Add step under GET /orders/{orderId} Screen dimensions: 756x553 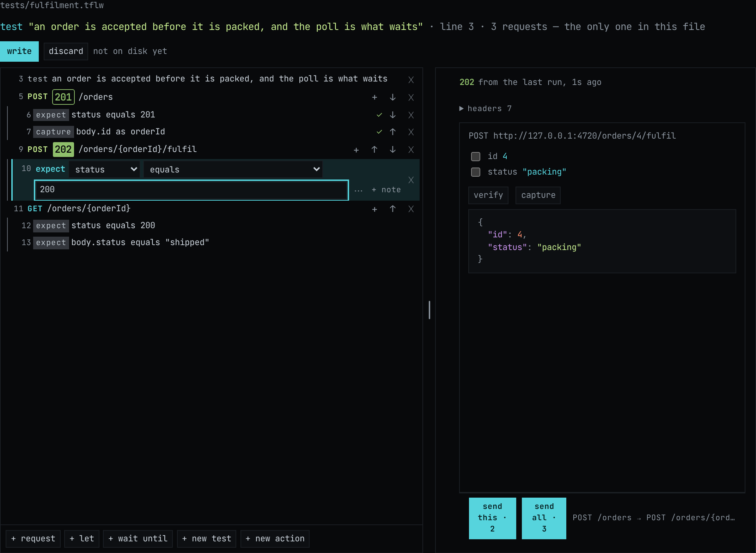pos(374,209)
